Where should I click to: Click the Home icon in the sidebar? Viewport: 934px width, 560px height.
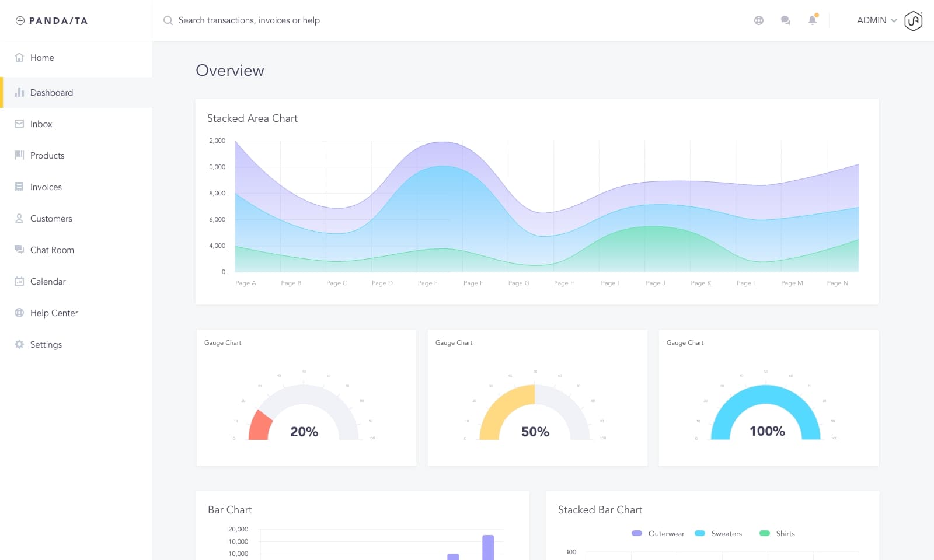(19, 57)
